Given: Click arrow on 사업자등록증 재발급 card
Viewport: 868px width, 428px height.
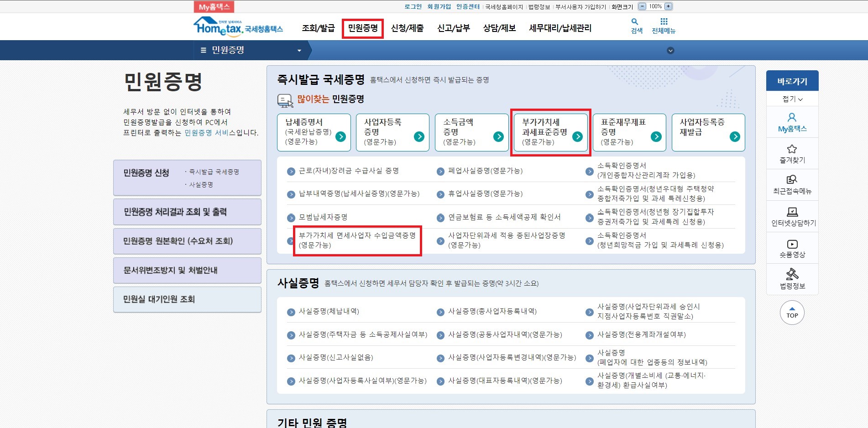Looking at the screenshot, I should point(735,136).
